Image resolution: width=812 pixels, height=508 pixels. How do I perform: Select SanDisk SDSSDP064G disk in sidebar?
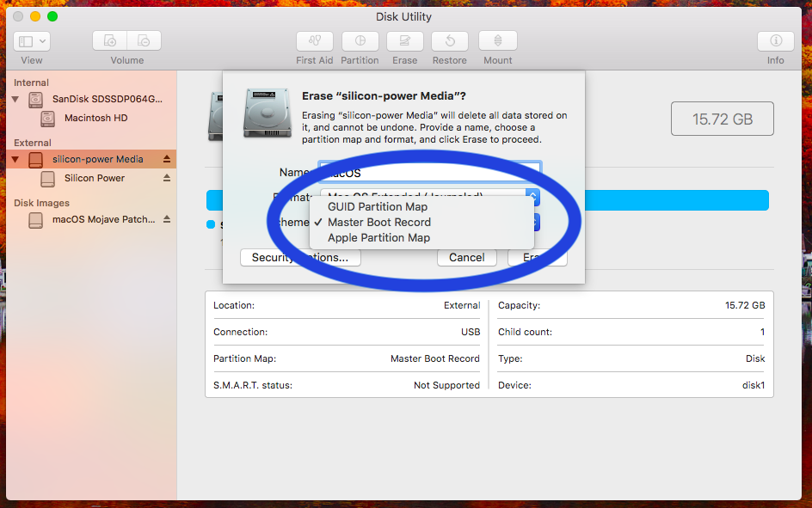[108, 99]
